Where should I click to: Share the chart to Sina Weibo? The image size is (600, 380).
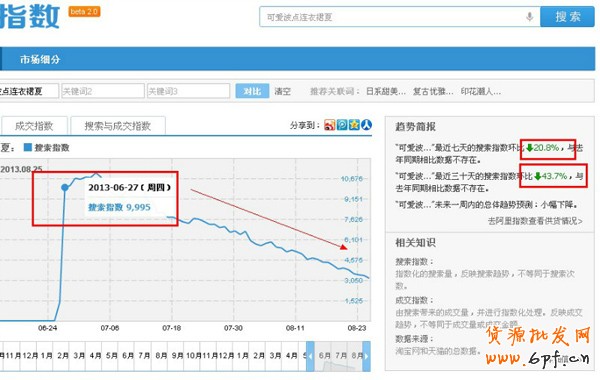point(329,125)
